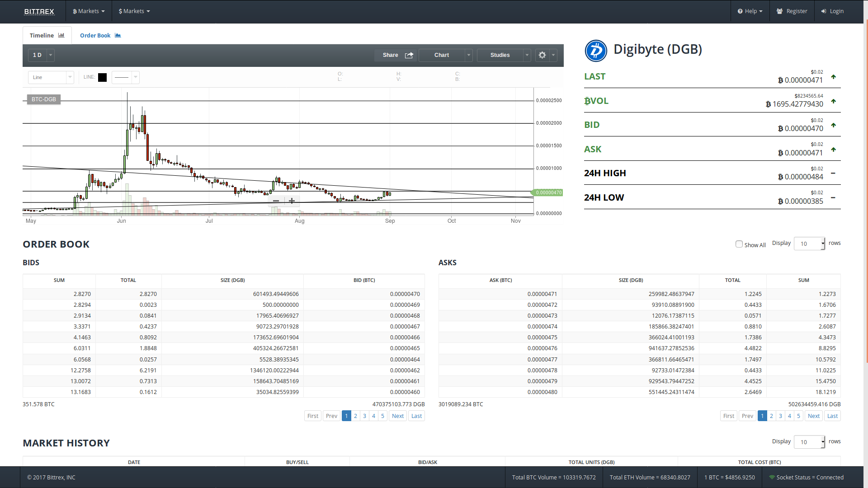The height and width of the screenshot is (488, 868).
Task: Click the Login arrow icon
Action: pyautogui.click(x=824, y=11)
